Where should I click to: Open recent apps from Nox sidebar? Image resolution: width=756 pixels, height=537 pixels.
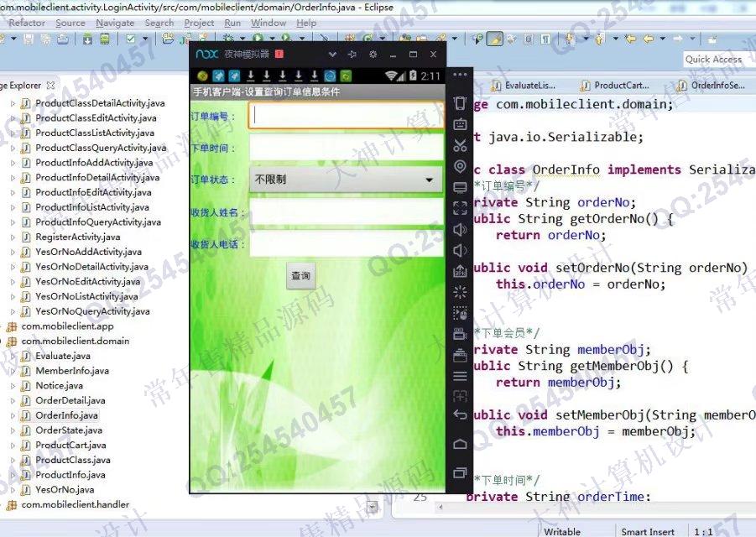pos(459,472)
